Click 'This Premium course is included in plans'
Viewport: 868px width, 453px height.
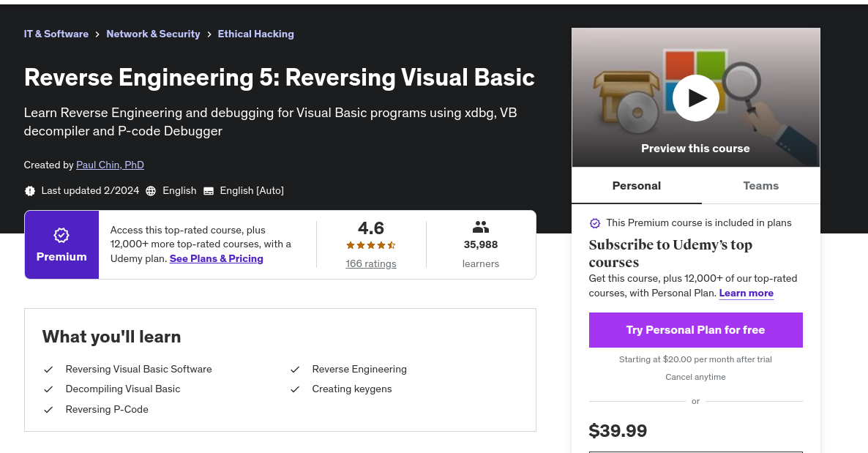tap(699, 222)
